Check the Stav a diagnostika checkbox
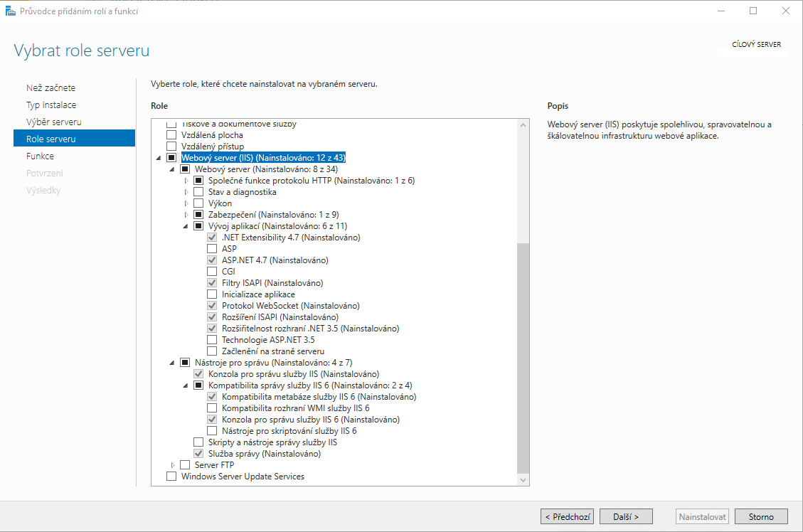 tap(198, 192)
